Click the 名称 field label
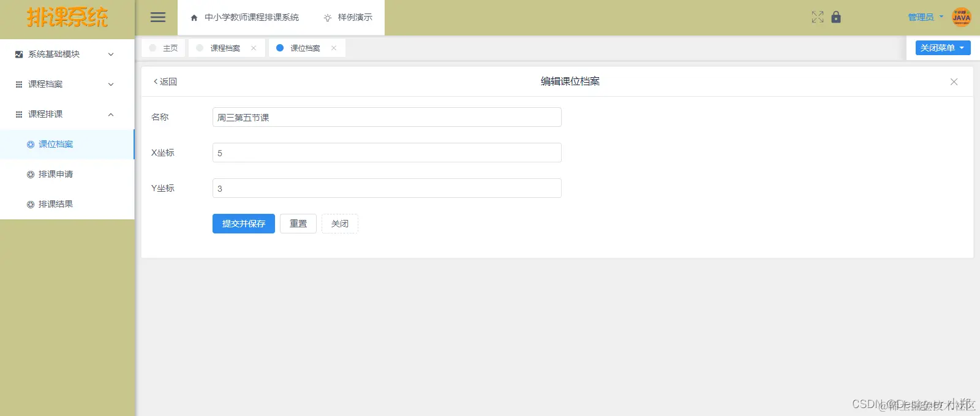Viewport: 980px width, 416px height. pos(160,117)
